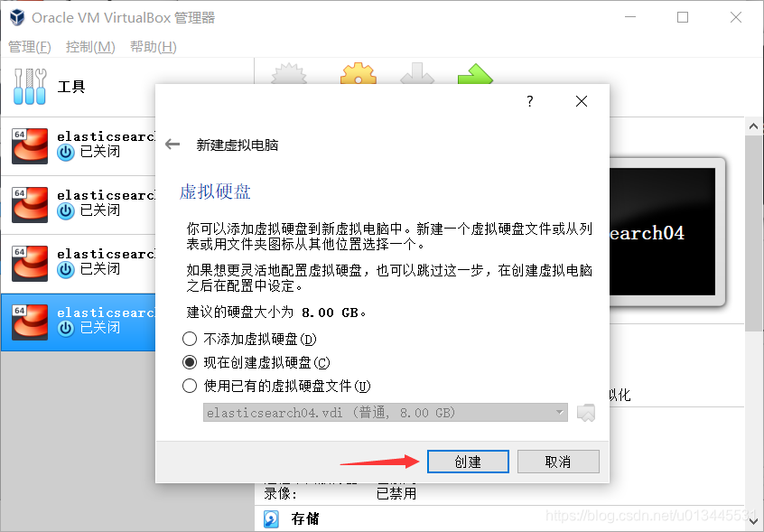764x532 pixels.
Task: Click the 虚拟硬盘 heading text
Action: pos(215,191)
